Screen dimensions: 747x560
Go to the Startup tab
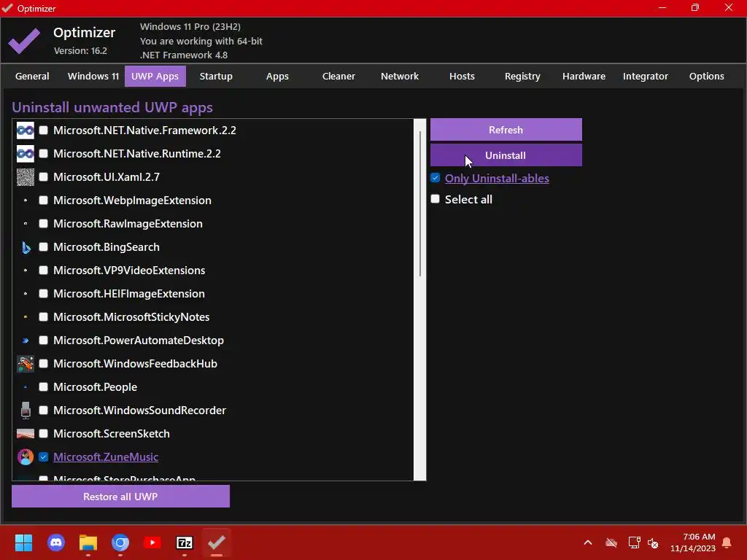(x=216, y=76)
